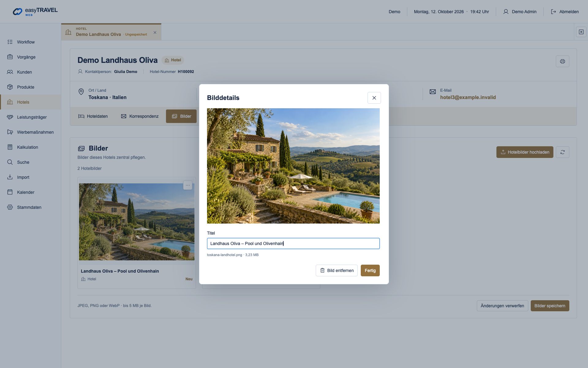Open Workflow in the sidebar
The image size is (588, 368).
[30, 42]
